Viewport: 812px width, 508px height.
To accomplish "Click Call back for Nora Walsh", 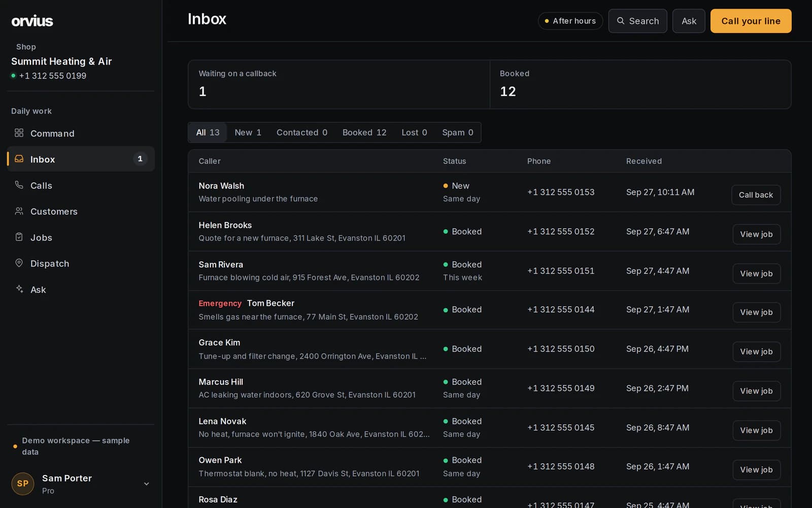I will 756,195.
